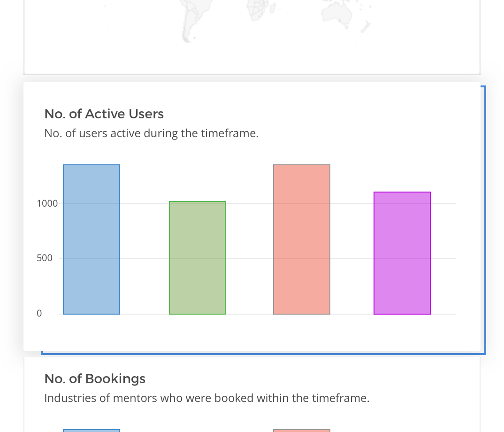Click the 500 gridline between green and salmon bars
Image resolution: width=504 pixels, height=432 pixels.
pos(250,259)
